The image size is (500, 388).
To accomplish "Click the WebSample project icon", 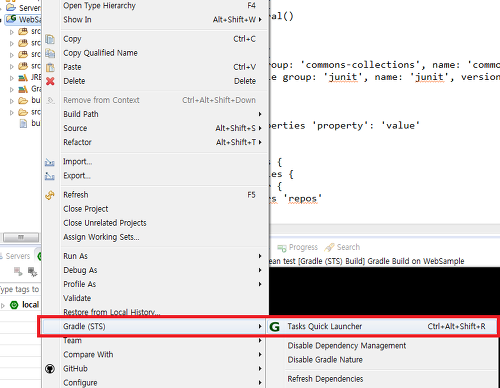I will [11, 19].
